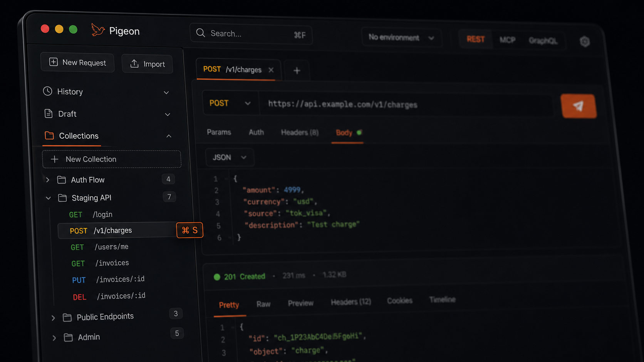Click the Auth Flow folder icon
Image resolution: width=644 pixels, height=362 pixels.
pos(61,180)
